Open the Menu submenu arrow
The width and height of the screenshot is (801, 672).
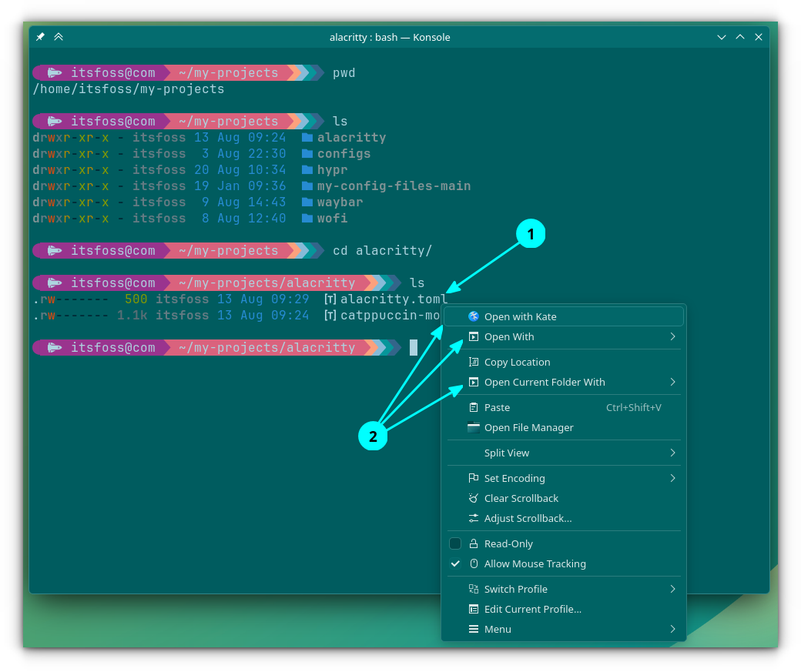click(x=672, y=629)
